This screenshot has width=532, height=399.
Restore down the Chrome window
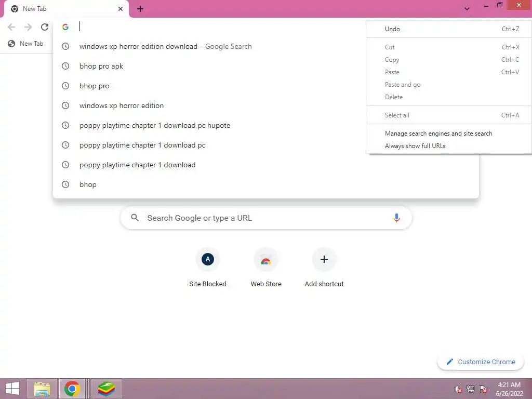coord(499,5)
